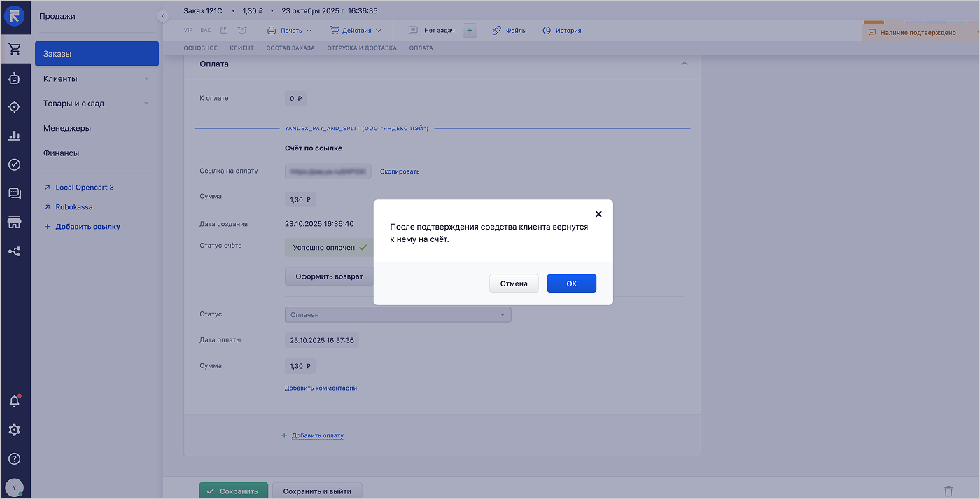Click the Скопировать link
This screenshot has width=980, height=499.
(x=400, y=171)
